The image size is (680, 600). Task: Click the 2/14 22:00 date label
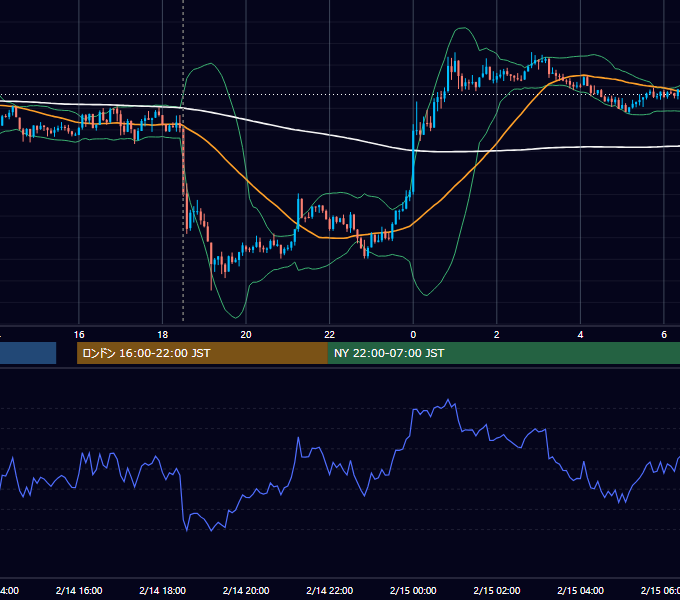pos(330,590)
